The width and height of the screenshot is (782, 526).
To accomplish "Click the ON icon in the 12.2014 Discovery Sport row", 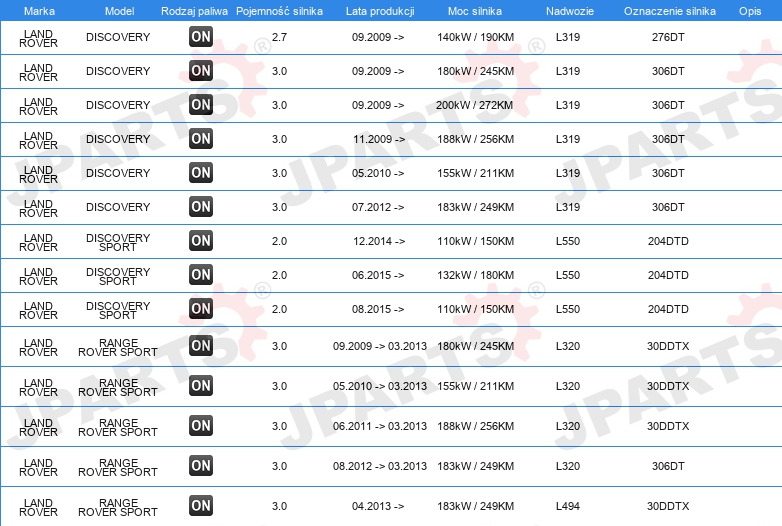I will click(201, 240).
